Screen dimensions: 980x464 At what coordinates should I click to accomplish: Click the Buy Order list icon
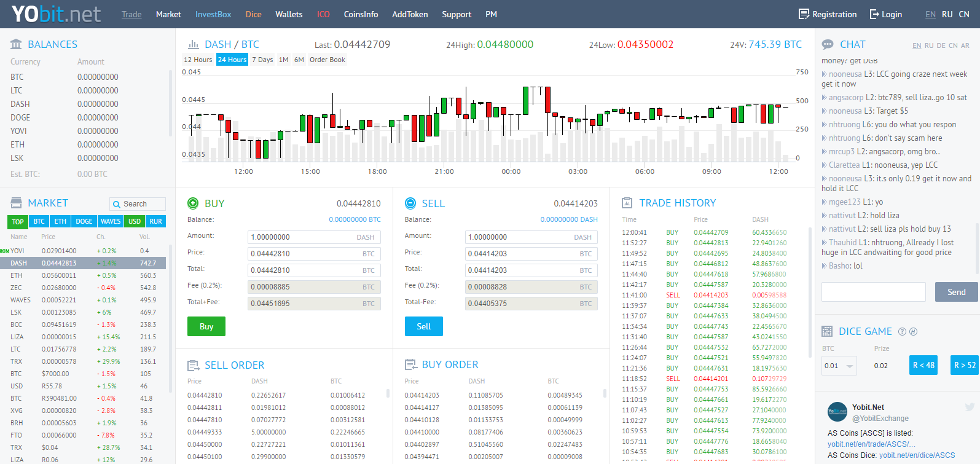tap(411, 364)
